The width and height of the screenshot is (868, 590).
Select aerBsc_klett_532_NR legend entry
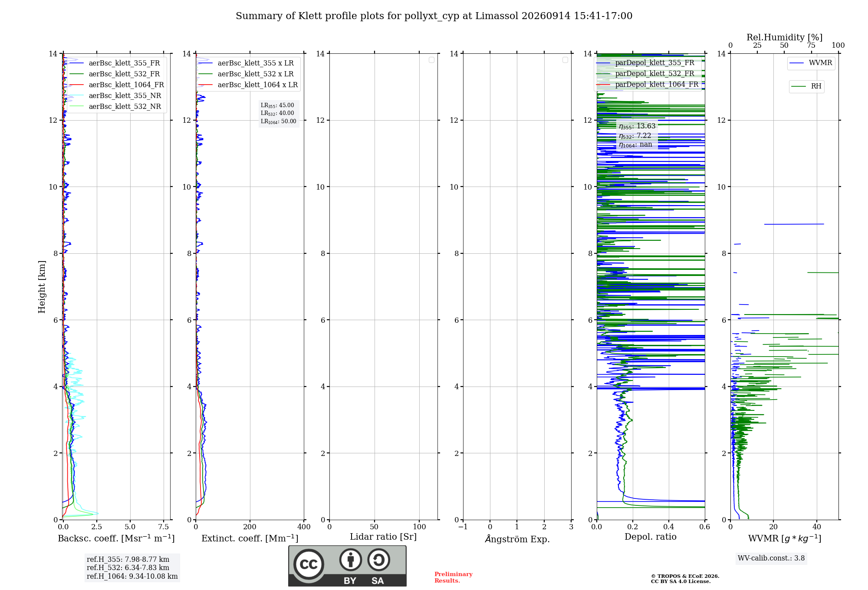(116, 106)
